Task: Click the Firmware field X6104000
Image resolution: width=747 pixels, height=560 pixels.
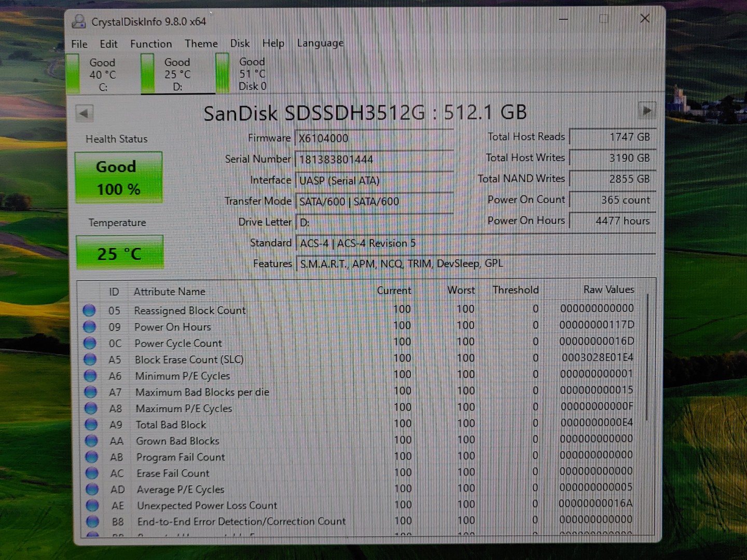Action: click(374, 138)
